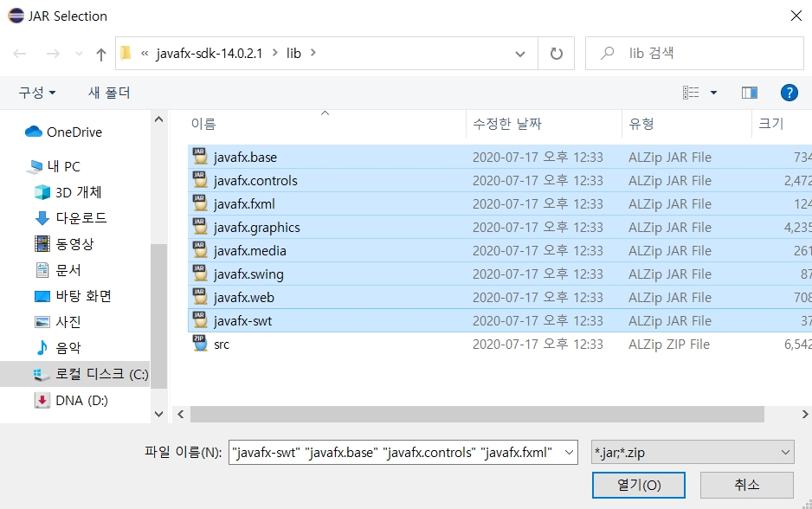Open help with question mark icon
This screenshot has height=509, width=812.
[789, 93]
